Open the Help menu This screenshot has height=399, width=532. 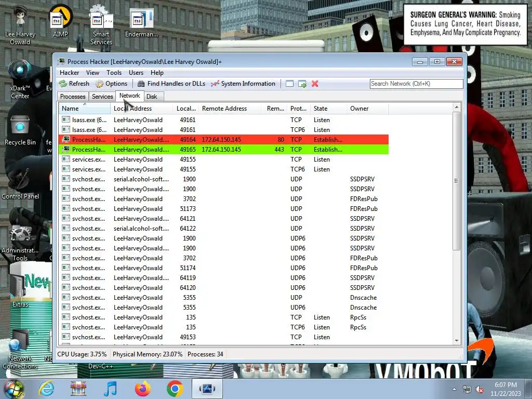click(x=157, y=73)
